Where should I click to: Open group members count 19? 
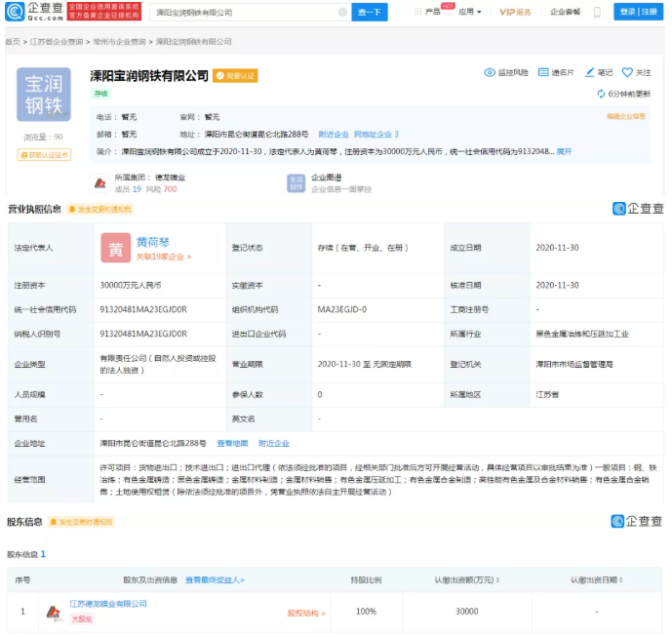(137, 189)
